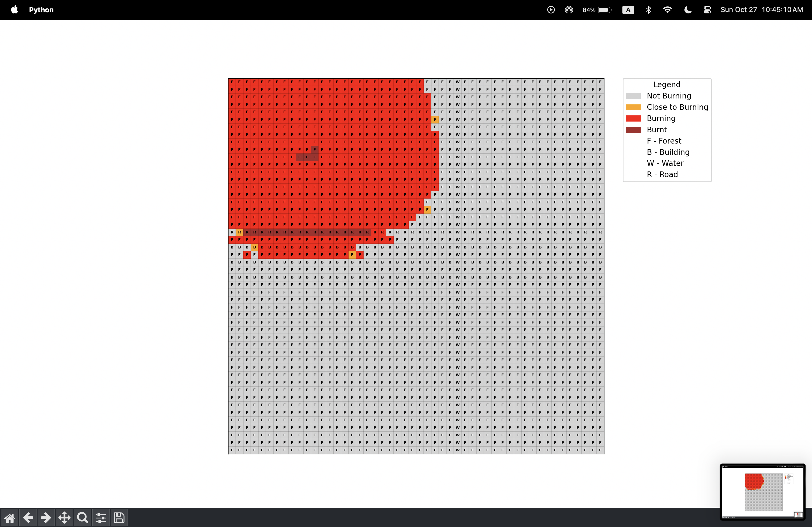Click the screenshot preview thumbnail
The image size is (812, 527).
tap(763, 491)
